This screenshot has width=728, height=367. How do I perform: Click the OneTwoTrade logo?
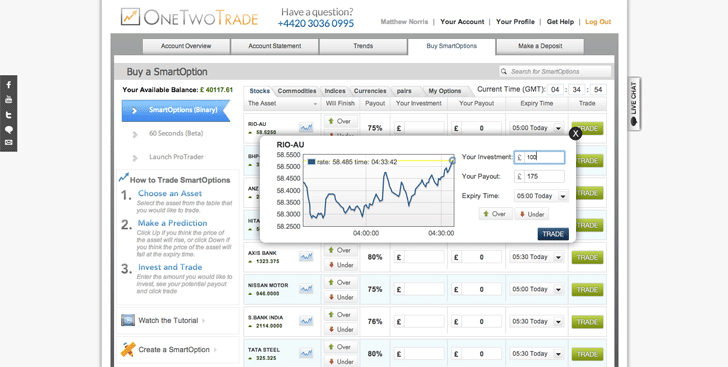tap(189, 18)
